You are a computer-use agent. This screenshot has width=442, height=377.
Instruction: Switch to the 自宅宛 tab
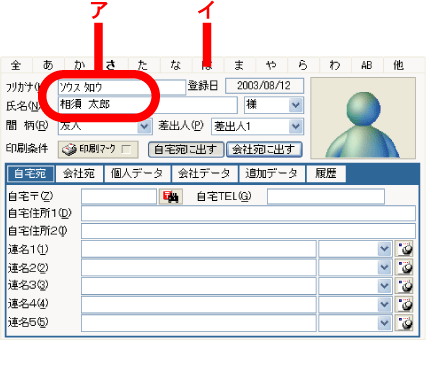(x=30, y=174)
